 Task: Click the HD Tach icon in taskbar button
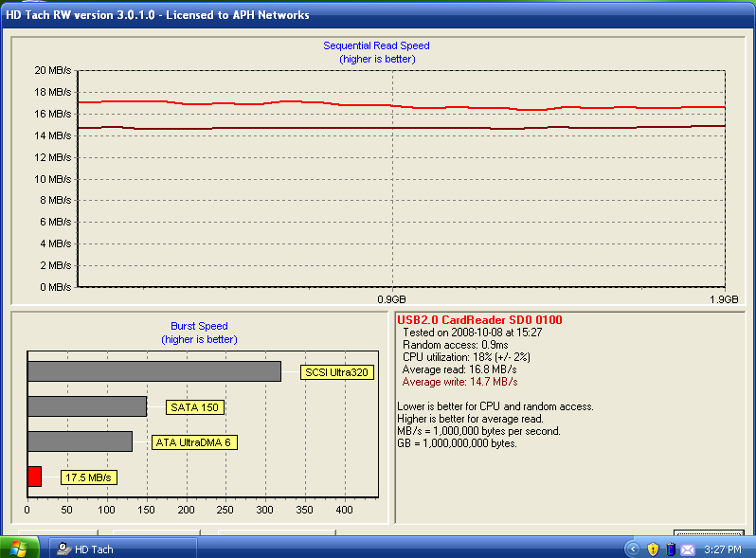63,549
